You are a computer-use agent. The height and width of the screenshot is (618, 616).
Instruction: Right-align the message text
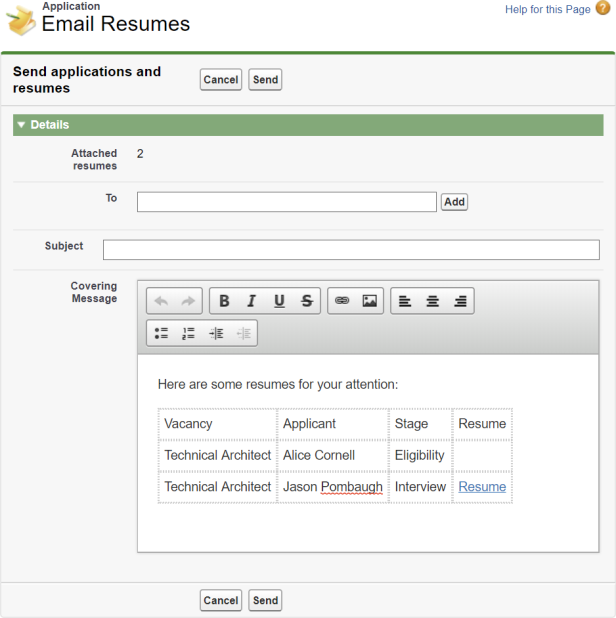pos(460,301)
